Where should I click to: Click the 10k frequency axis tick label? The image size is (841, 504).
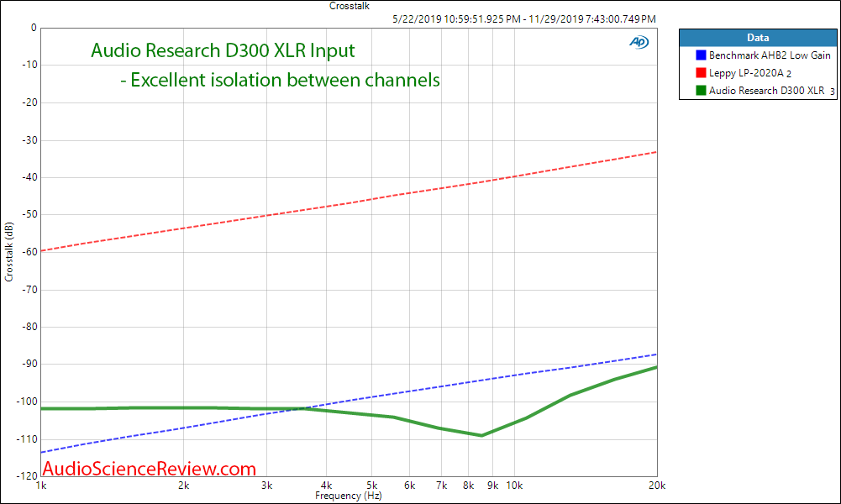click(514, 486)
